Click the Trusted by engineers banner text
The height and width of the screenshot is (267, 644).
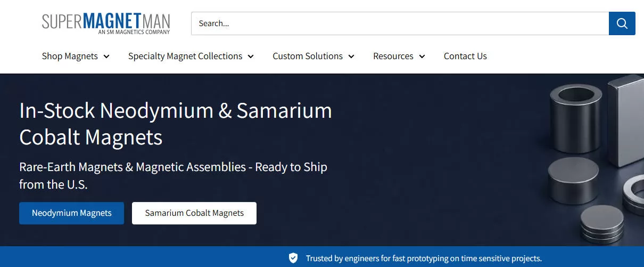click(x=424, y=258)
